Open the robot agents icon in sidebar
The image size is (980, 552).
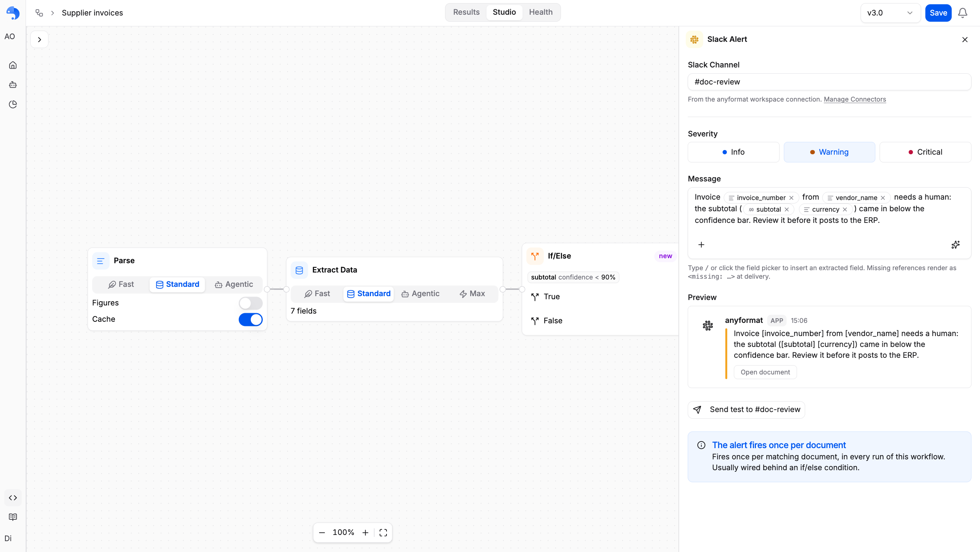point(13,85)
